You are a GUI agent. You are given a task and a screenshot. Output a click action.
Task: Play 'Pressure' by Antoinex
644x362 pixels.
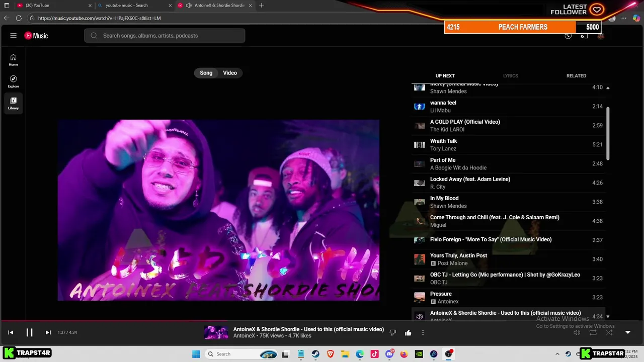509,298
